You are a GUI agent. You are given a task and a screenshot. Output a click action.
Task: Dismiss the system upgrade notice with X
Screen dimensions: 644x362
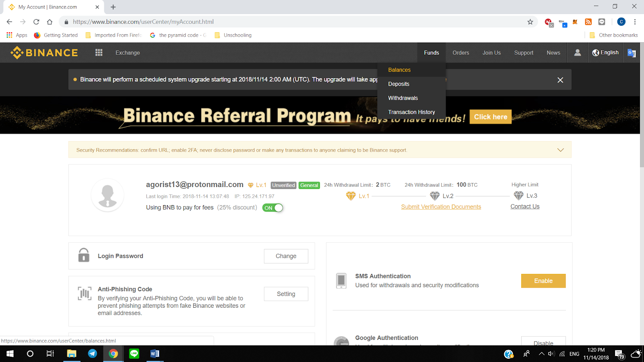(x=560, y=80)
